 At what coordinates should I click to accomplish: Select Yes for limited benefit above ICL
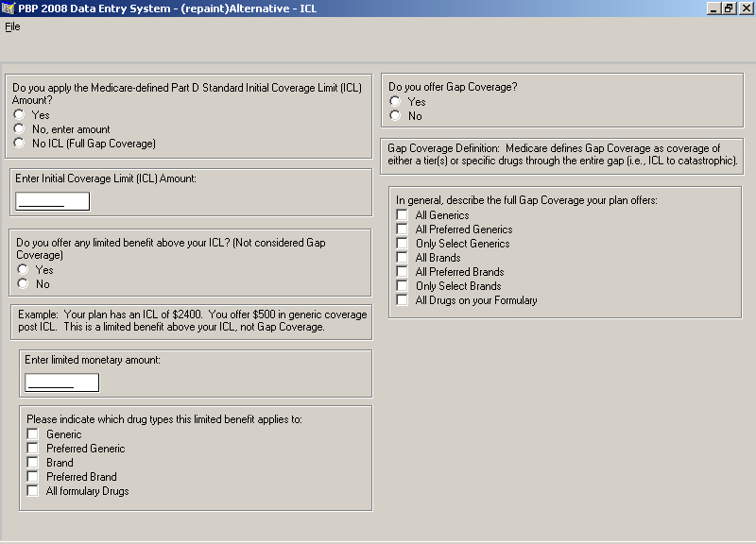tap(23, 269)
